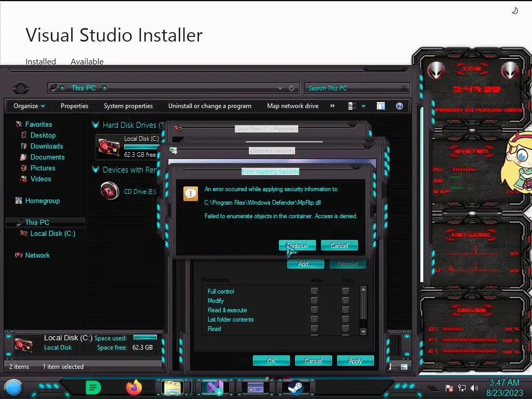Open the Installed tab in Visual Studio Installer
532x399 pixels.
41,61
